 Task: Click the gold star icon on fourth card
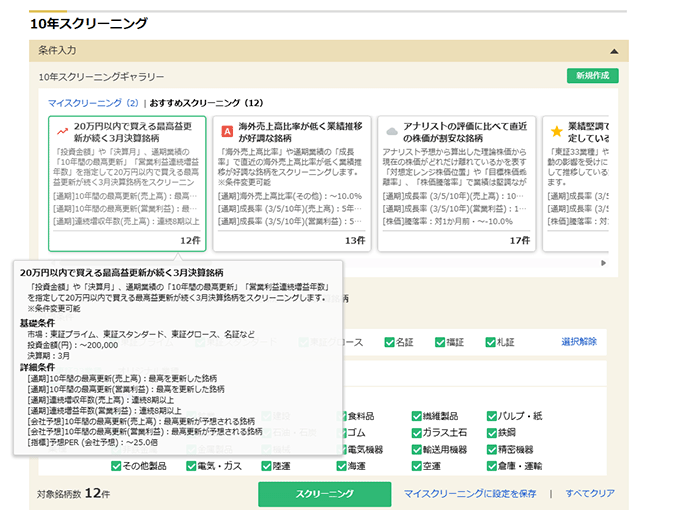tap(556, 131)
